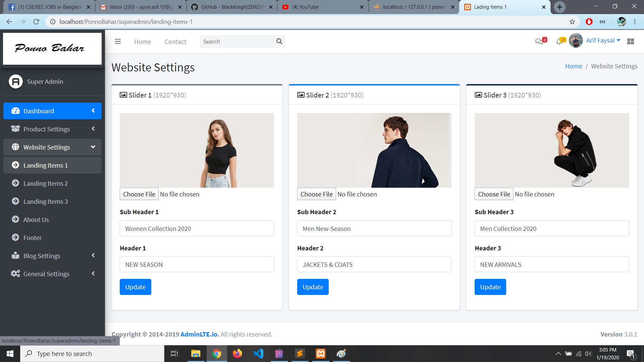The height and width of the screenshot is (362, 644).
Task: Open Chrome from the Windows taskbar
Action: click(x=217, y=353)
